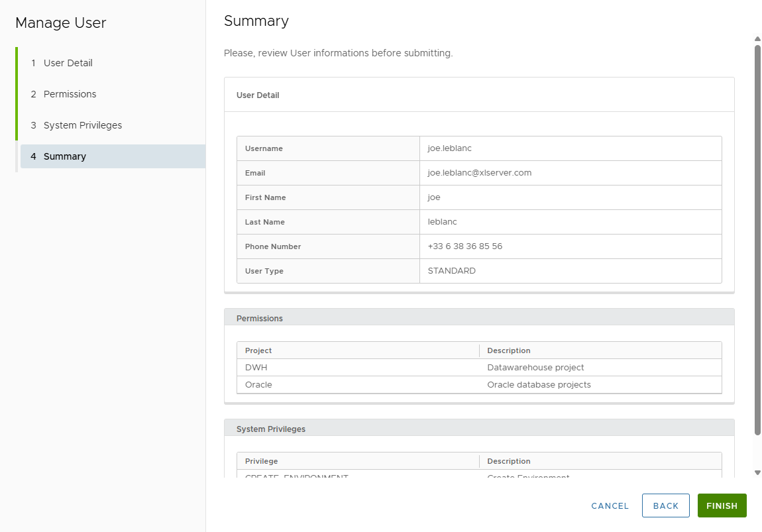The image size is (762, 532).
Task: Click the phone number +33 6 38 36 85 56
Action: pyautogui.click(x=464, y=246)
